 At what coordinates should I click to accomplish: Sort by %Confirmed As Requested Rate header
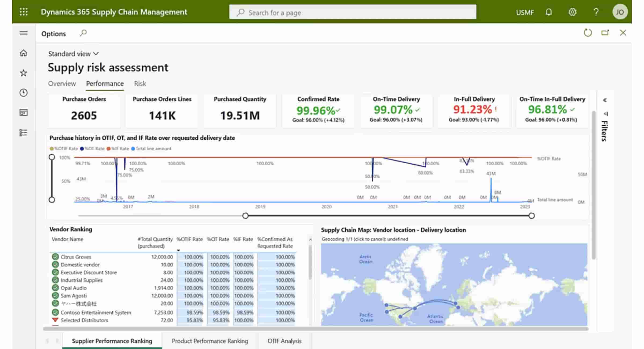point(275,242)
